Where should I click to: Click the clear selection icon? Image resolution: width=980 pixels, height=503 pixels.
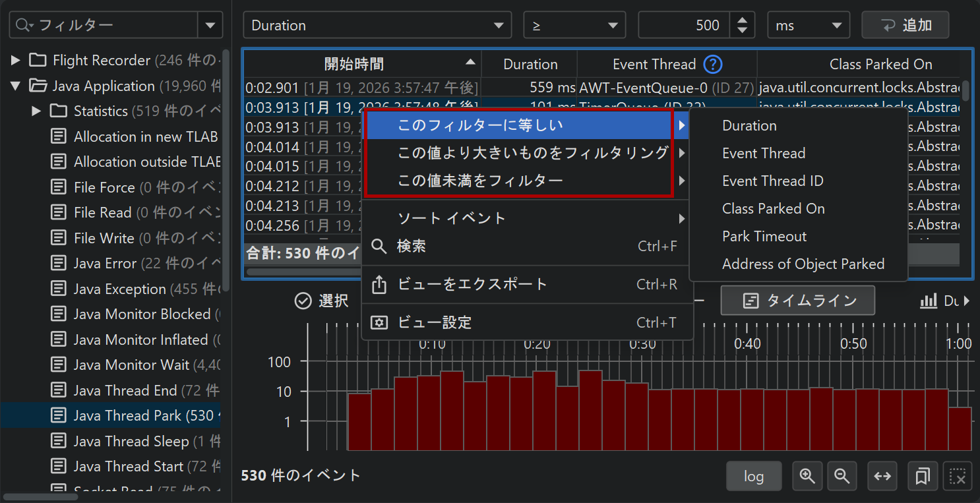tap(958, 476)
